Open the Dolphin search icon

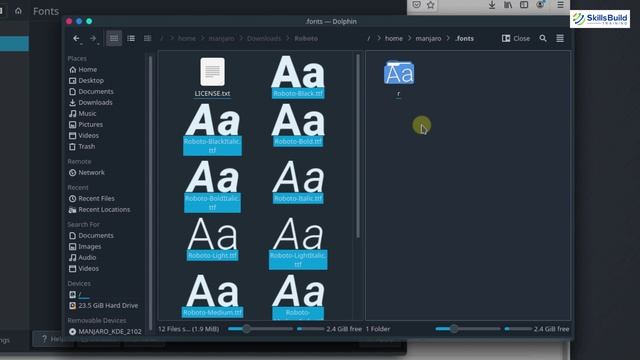[x=543, y=38]
